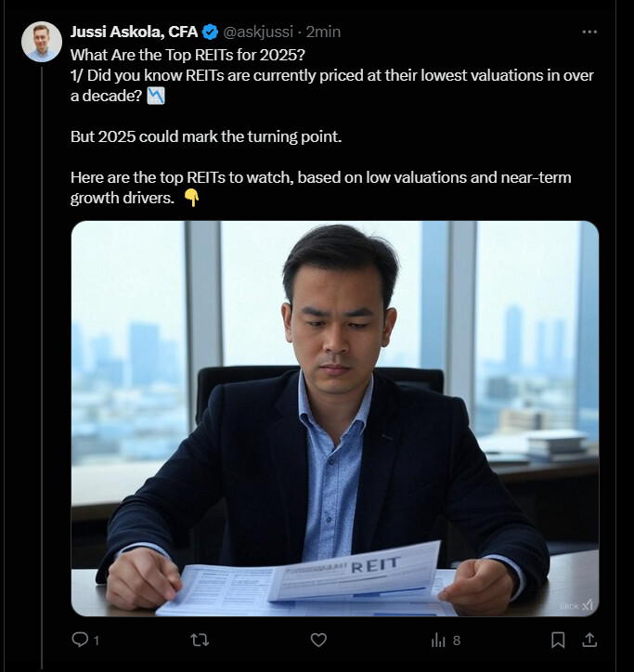
Task: Click the reply speech bubble icon
Action: point(80,640)
